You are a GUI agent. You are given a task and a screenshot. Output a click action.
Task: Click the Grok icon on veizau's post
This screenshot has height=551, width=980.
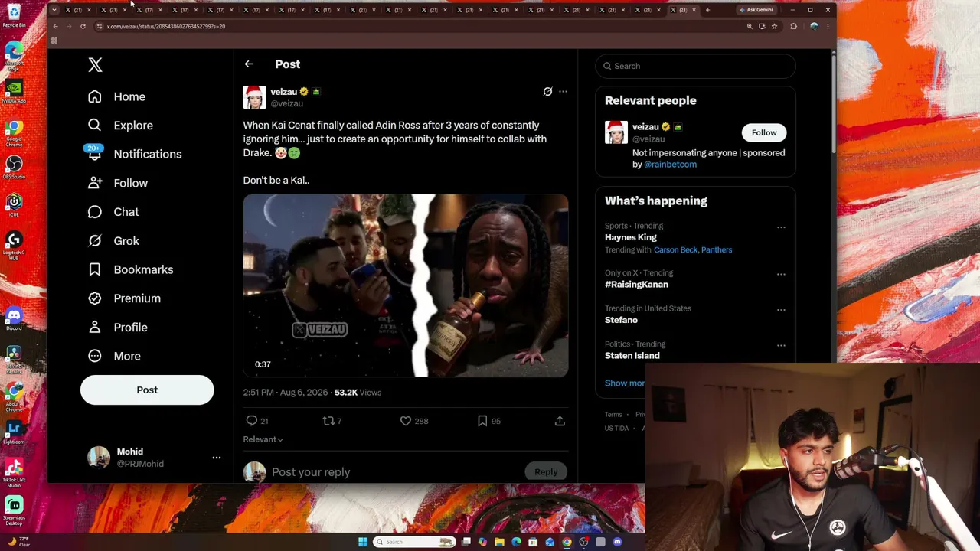pyautogui.click(x=547, y=92)
